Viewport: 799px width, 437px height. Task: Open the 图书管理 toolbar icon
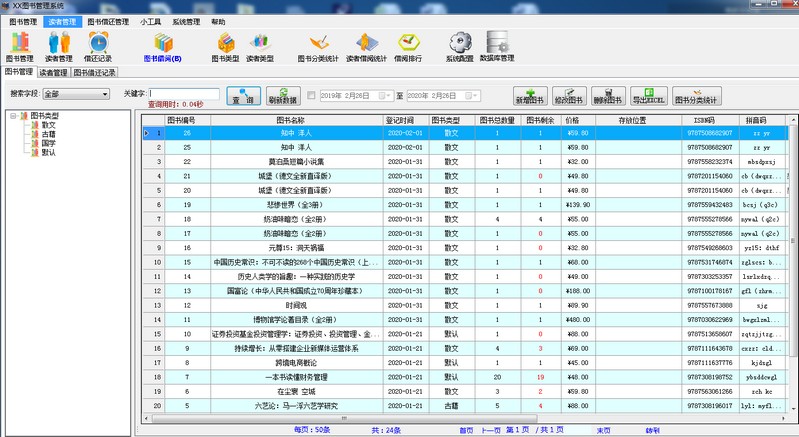19,46
